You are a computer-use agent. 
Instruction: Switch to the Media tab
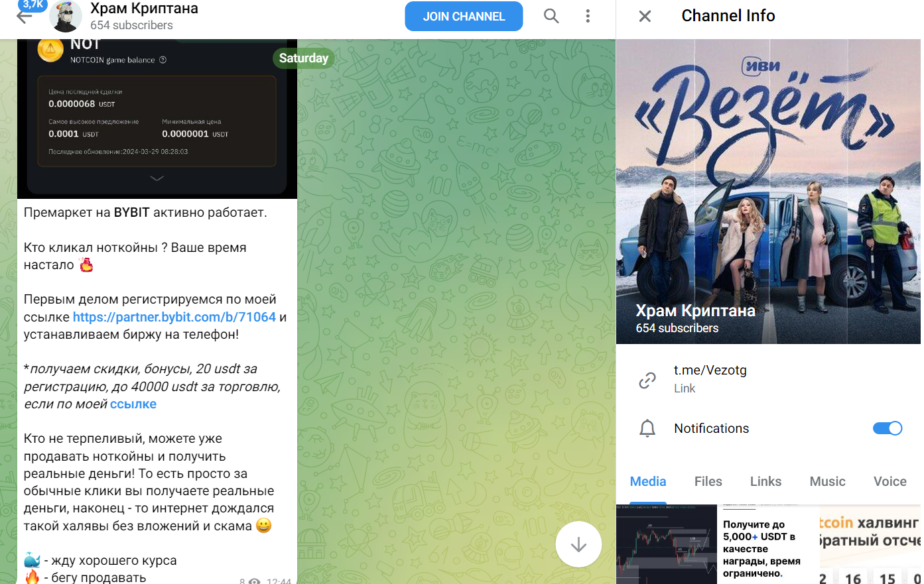tap(648, 481)
